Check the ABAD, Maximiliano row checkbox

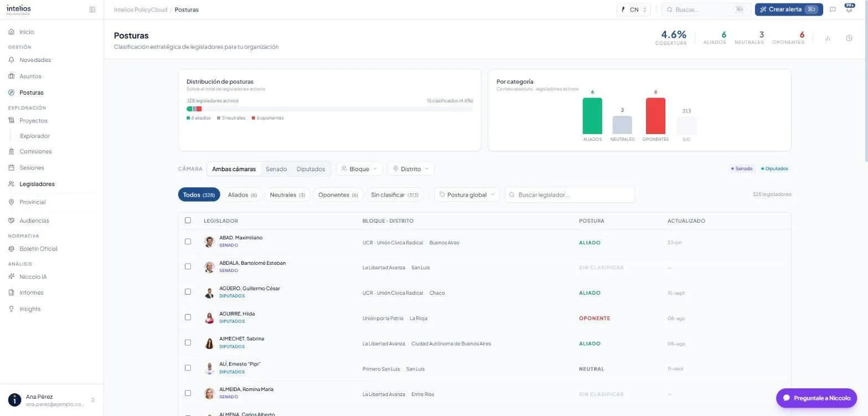(x=188, y=242)
